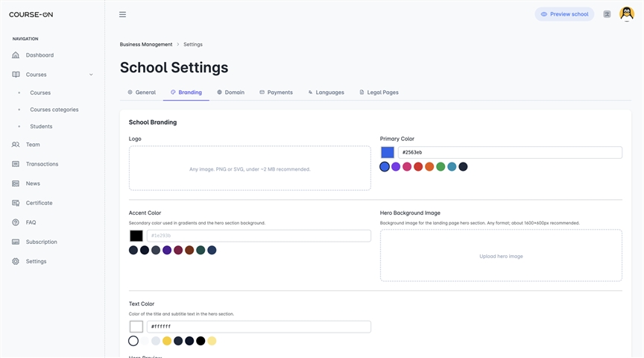Switch to the Payments tab

tap(276, 92)
